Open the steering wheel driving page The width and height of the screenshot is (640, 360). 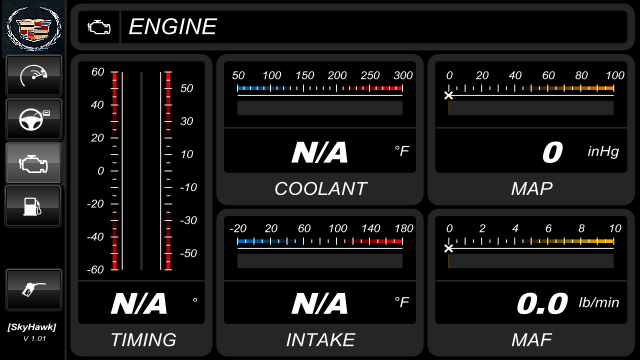[34, 119]
